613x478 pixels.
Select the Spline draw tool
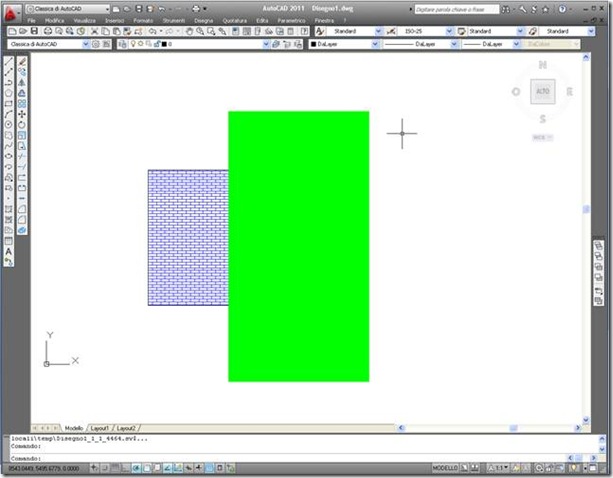(x=9, y=146)
